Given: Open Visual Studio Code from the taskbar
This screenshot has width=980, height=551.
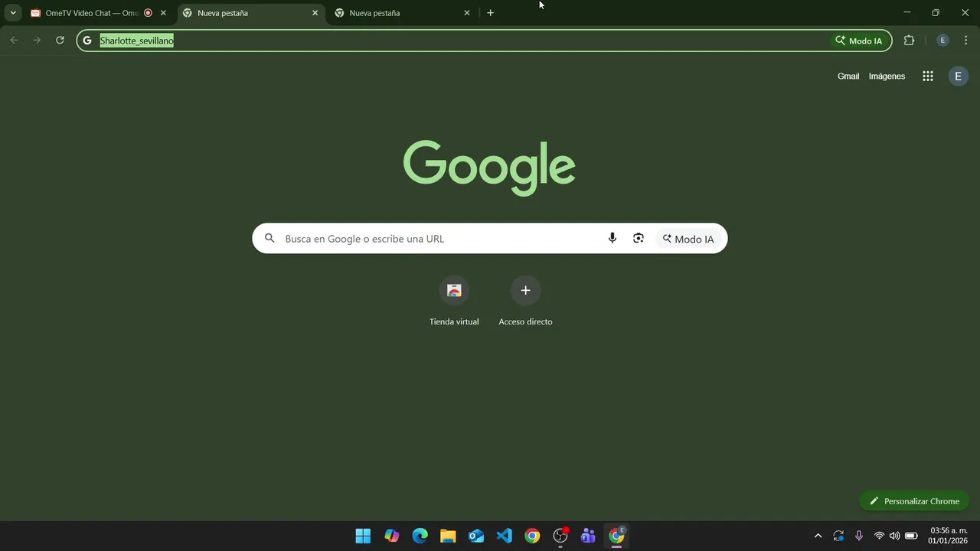Looking at the screenshot, I should (x=504, y=536).
